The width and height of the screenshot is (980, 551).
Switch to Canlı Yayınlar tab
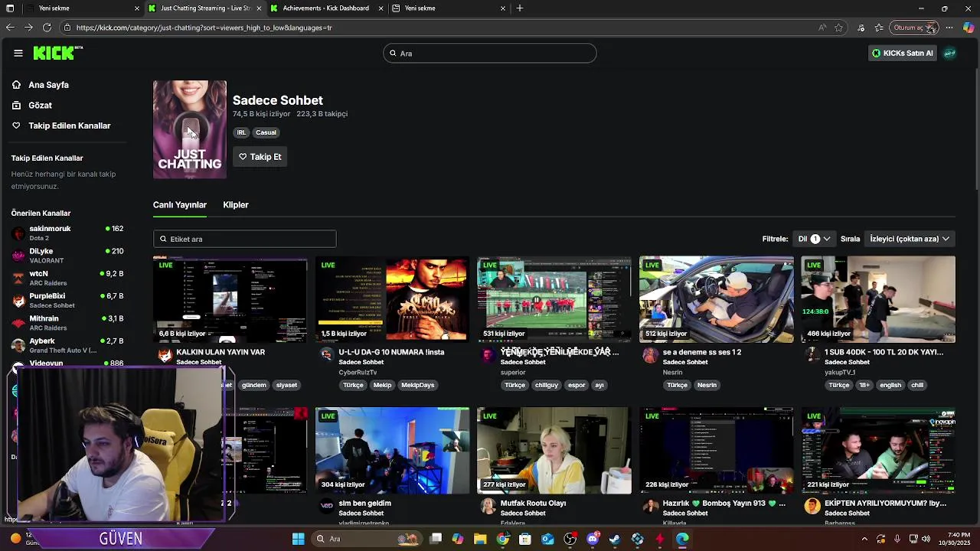point(180,205)
